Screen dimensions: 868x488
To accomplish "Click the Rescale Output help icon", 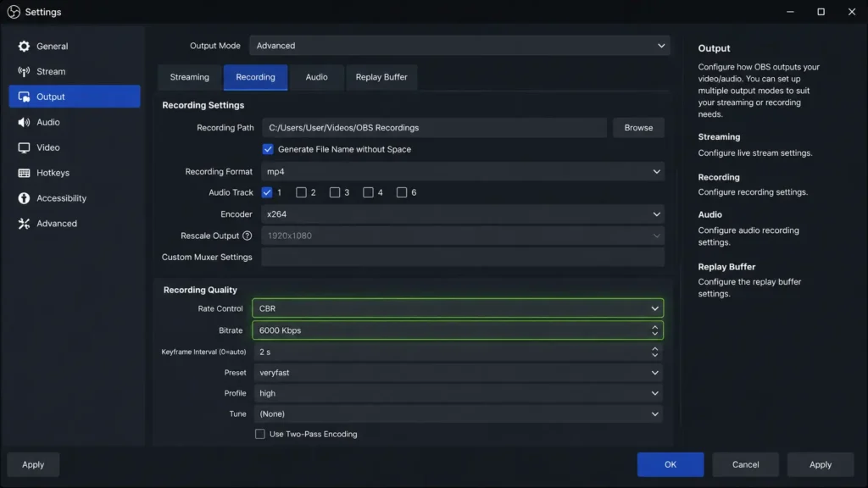I will tap(248, 236).
